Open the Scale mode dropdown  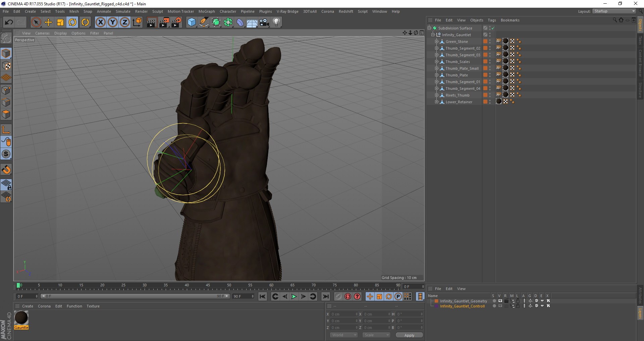tap(376, 335)
